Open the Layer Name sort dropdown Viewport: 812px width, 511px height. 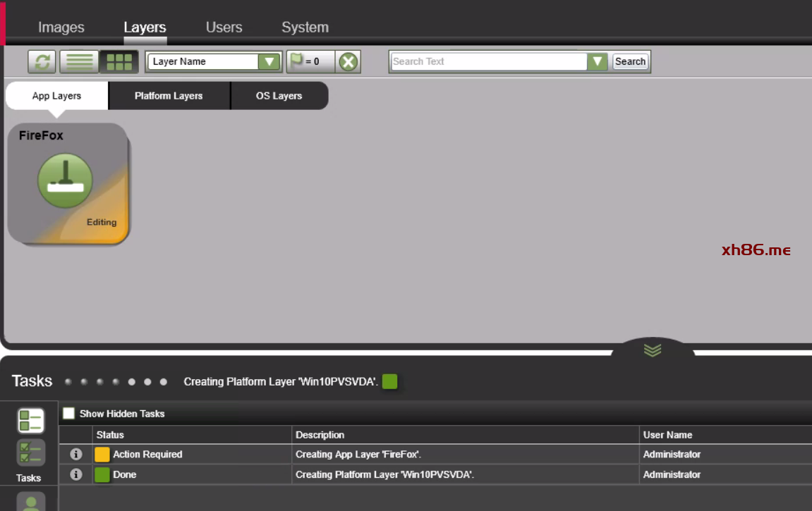click(269, 62)
